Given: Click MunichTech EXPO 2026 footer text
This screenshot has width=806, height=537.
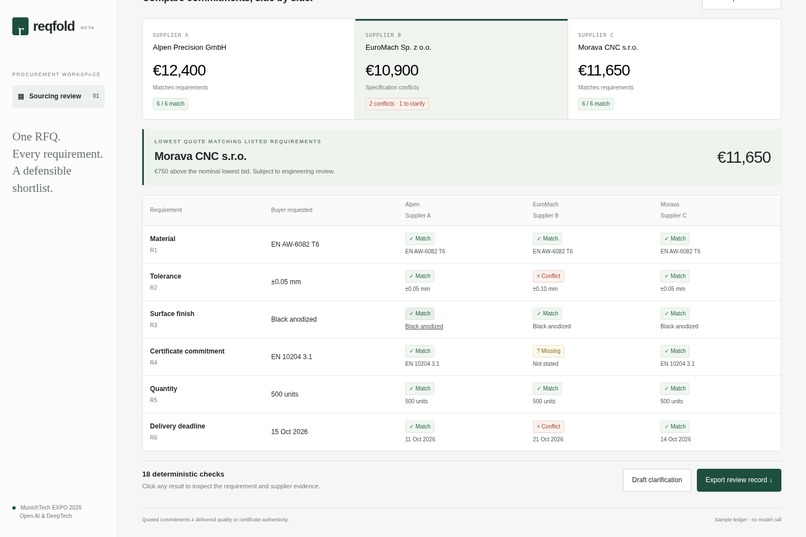Looking at the screenshot, I should 51,508.
